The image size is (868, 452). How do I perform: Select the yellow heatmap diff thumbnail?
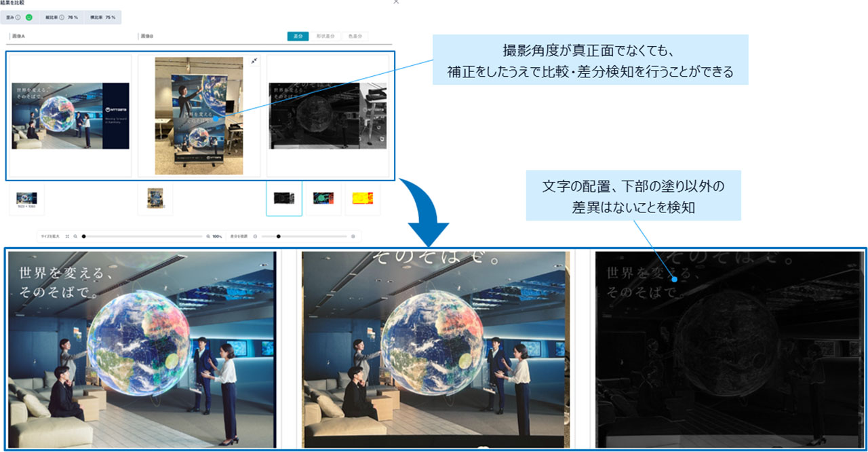363,197
